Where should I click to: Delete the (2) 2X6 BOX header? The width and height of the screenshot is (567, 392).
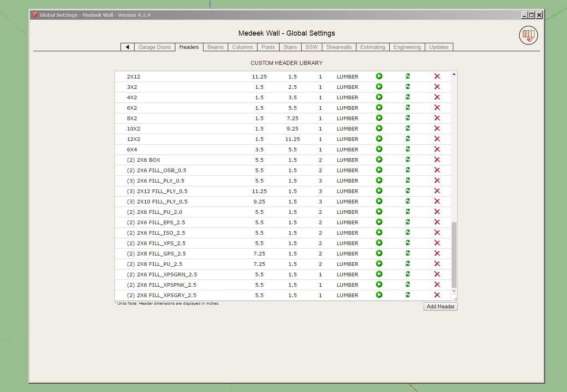point(437,159)
